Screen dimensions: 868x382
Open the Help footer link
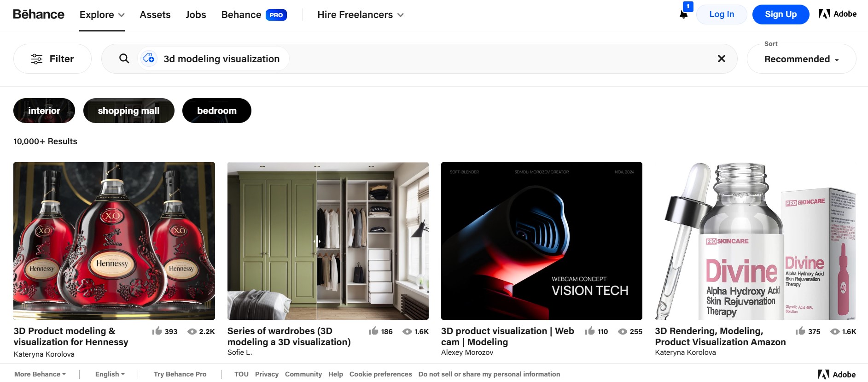pyautogui.click(x=336, y=374)
